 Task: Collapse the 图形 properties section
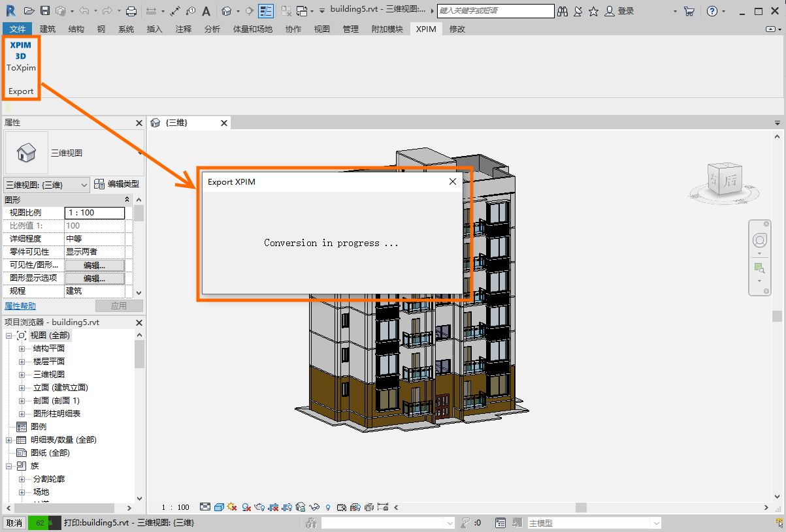pyautogui.click(x=127, y=200)
